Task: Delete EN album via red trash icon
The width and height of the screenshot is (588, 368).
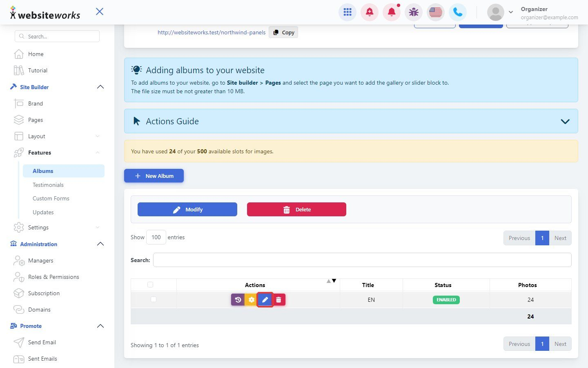Action: 278,300
